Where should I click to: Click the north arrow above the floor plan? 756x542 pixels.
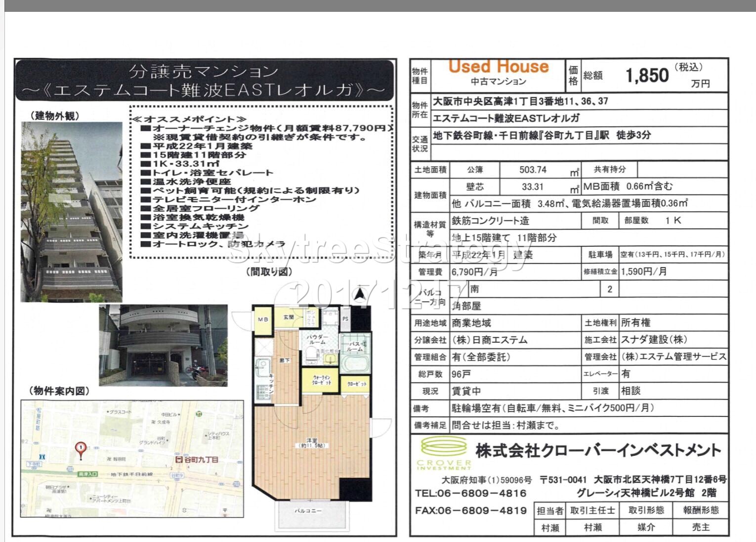click(x=361, y=295)
